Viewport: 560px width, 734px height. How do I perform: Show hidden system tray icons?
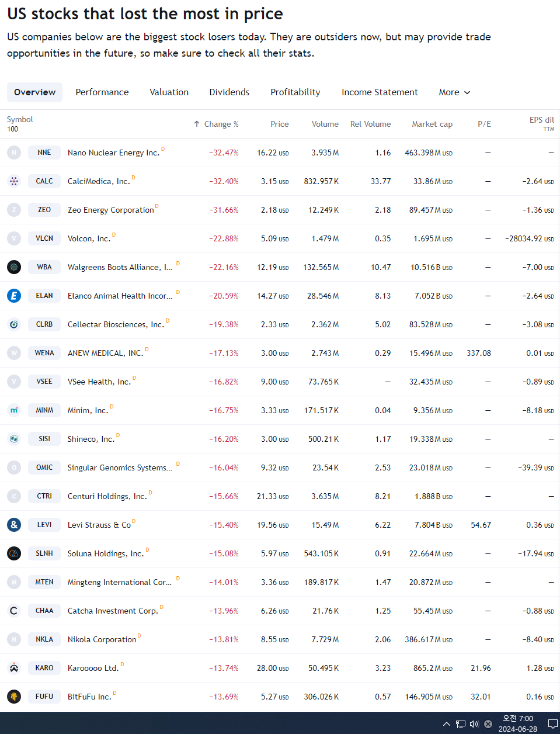[447, 724]
